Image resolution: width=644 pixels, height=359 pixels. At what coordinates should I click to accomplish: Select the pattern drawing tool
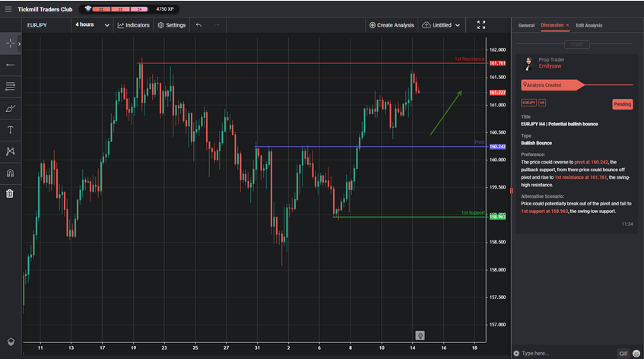pos(11,151)
